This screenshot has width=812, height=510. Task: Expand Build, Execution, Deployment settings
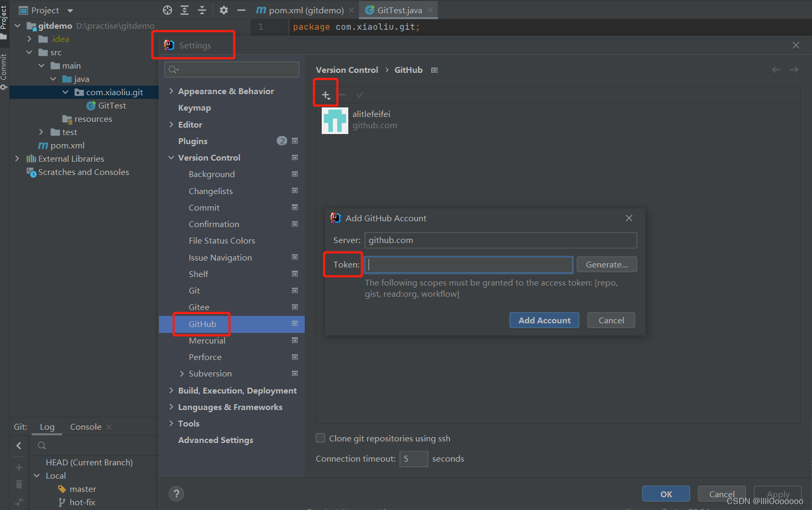(171, 390)
